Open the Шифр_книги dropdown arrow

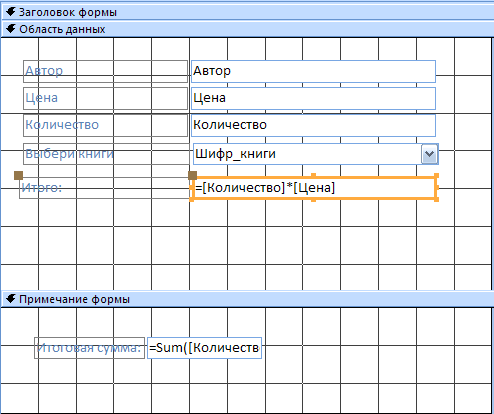tap(429, 154)
